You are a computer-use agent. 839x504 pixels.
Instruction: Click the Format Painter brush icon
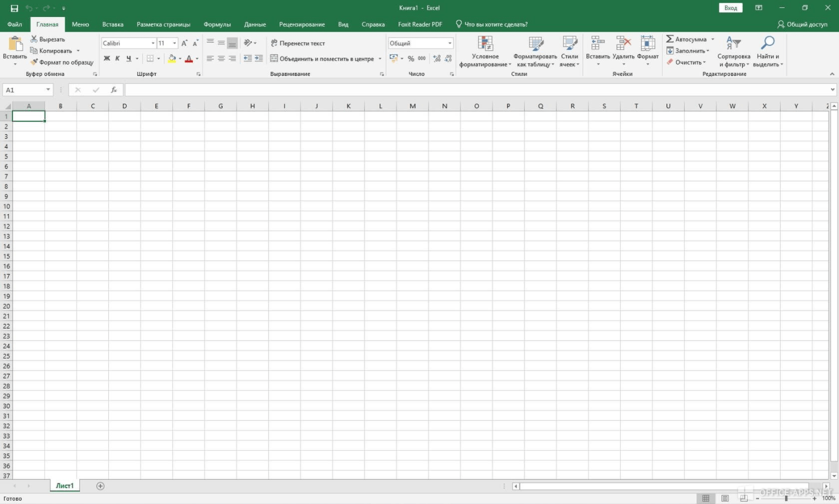(x=34, y=62)
